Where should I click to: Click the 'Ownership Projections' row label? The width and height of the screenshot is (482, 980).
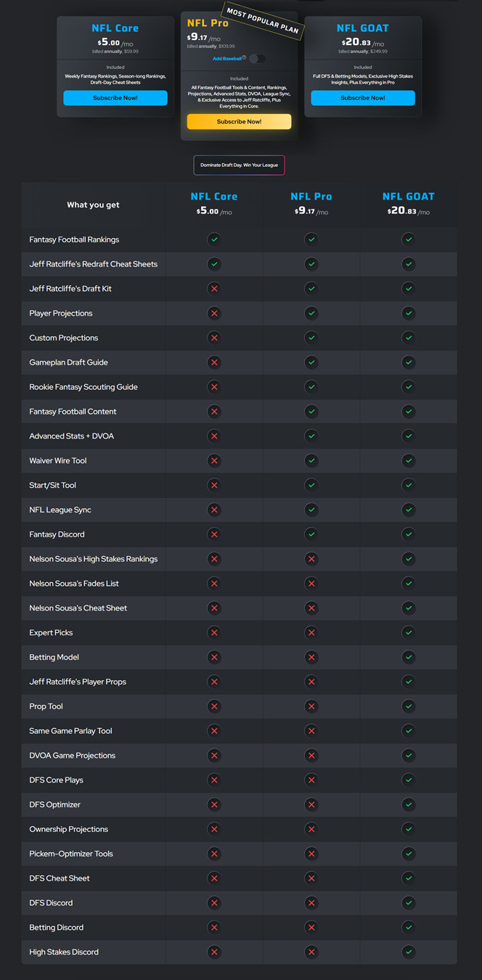coord(68,829)
